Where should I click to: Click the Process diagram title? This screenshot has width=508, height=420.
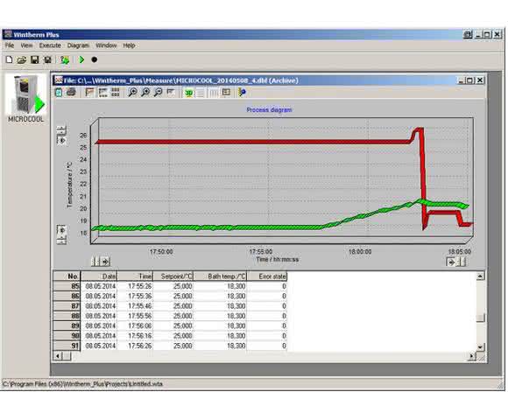(x=269, y=110)
